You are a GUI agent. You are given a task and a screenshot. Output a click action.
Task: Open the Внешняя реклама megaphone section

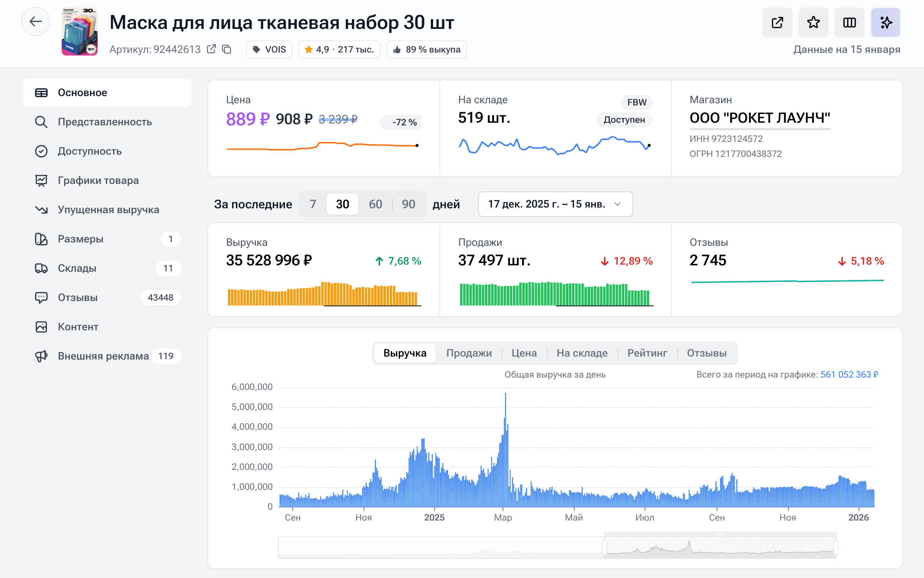[103, 356]
